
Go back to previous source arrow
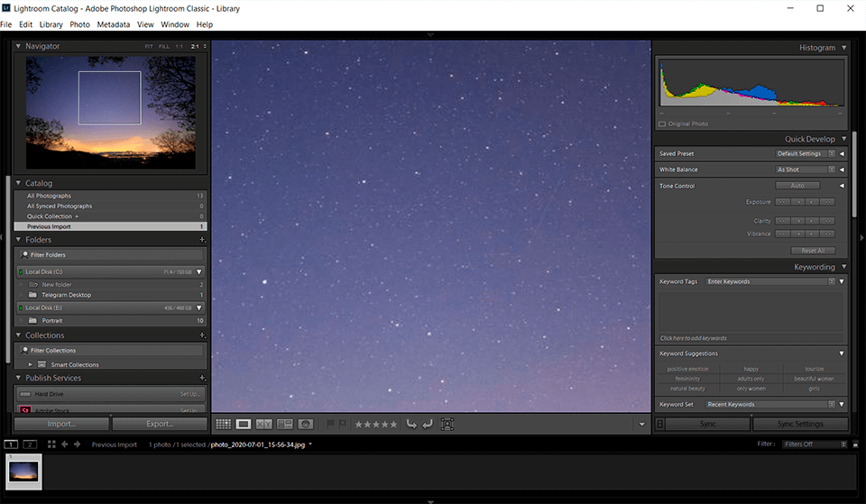coord(65,444)
